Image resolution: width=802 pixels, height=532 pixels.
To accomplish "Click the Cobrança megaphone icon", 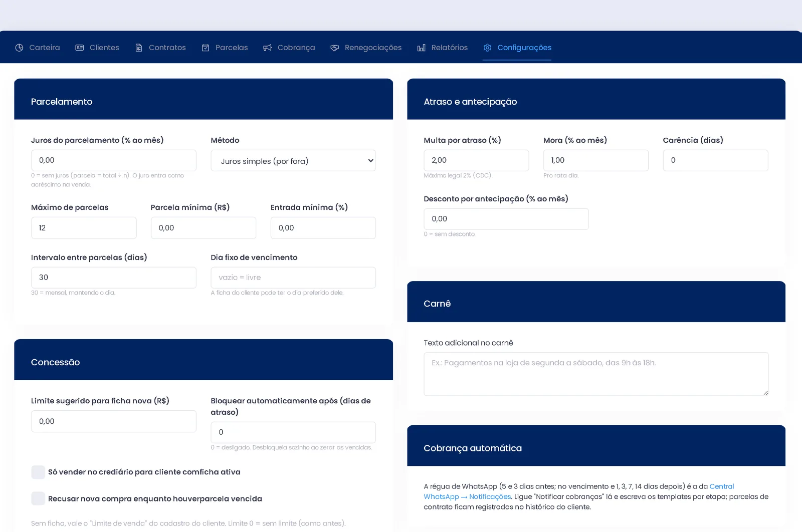I will 268,48.
